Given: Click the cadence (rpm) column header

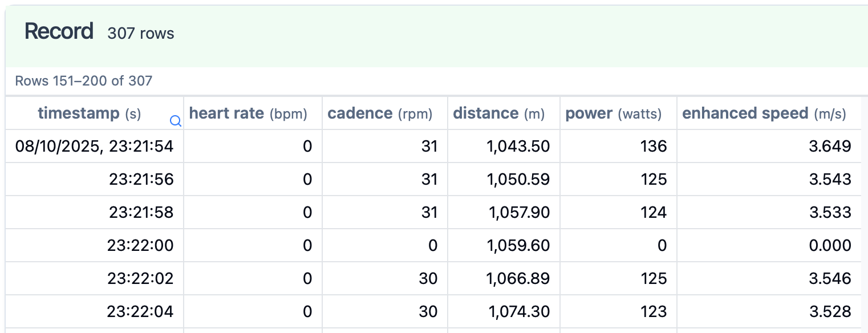Looking at the screenshot, I should [380, 113].
